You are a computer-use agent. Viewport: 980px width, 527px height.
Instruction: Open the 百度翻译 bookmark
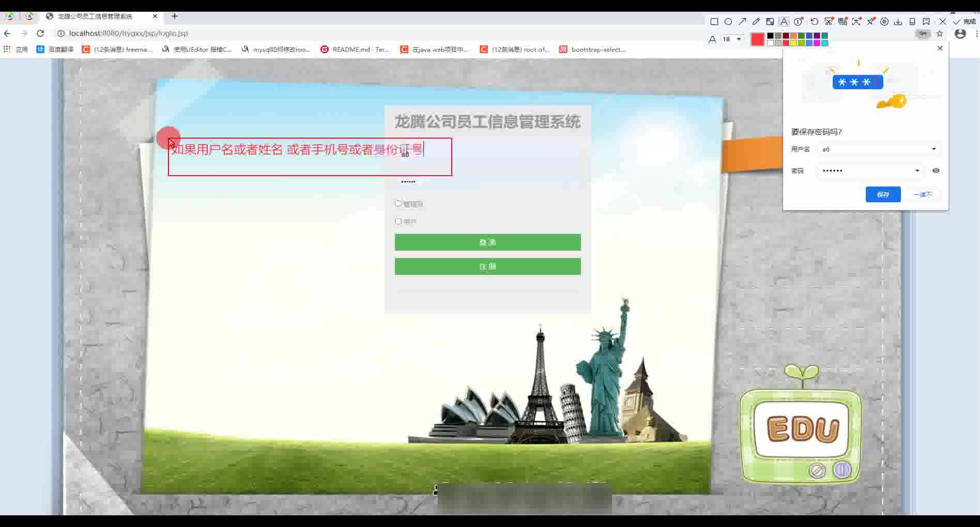tap(55, 50)
